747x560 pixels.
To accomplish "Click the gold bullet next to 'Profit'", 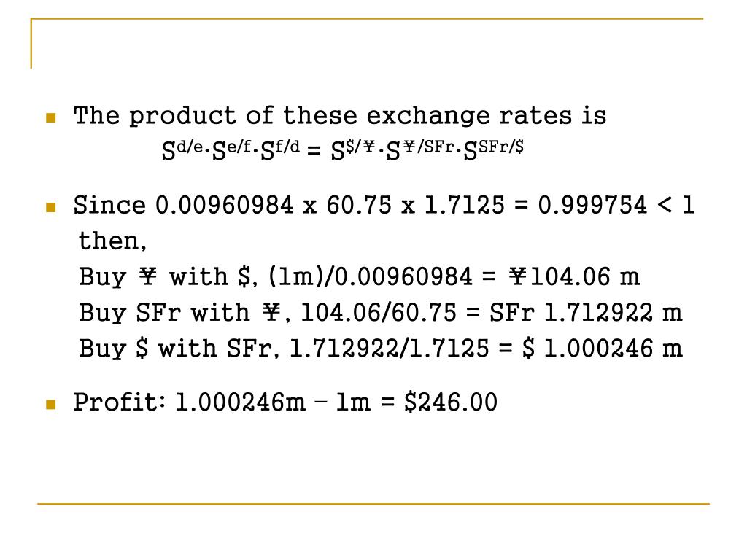I will pos(51,404).
